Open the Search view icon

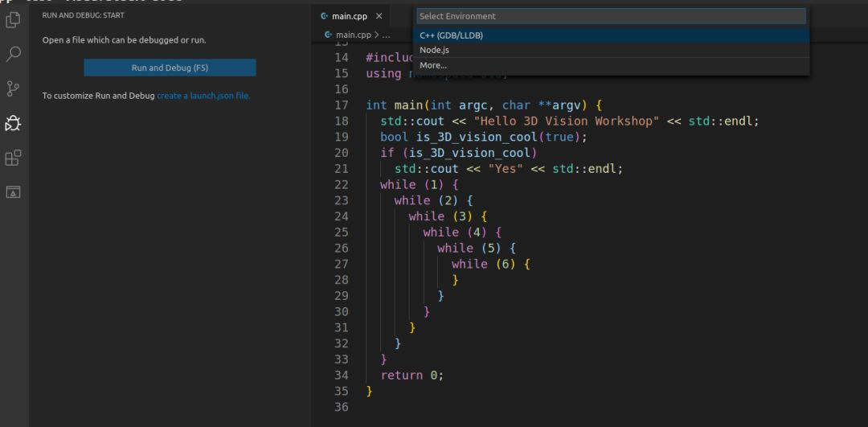tap(13, 54)
